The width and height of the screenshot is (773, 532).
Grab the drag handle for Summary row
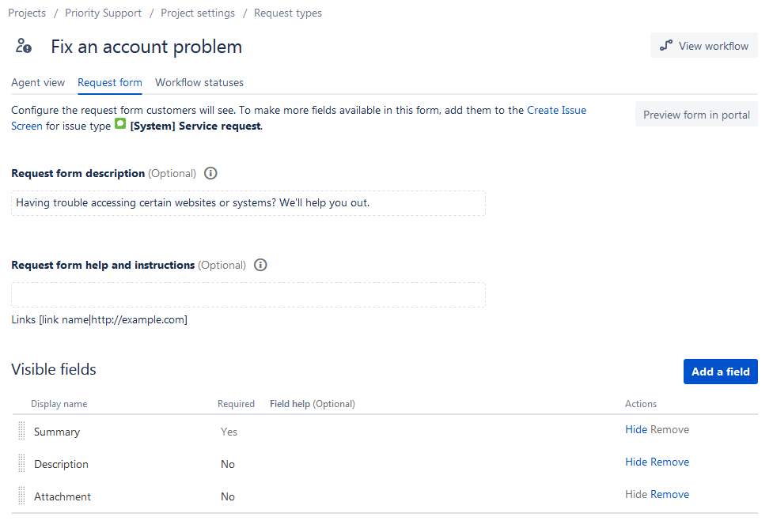pyautogui.click(x=21, y=432)
